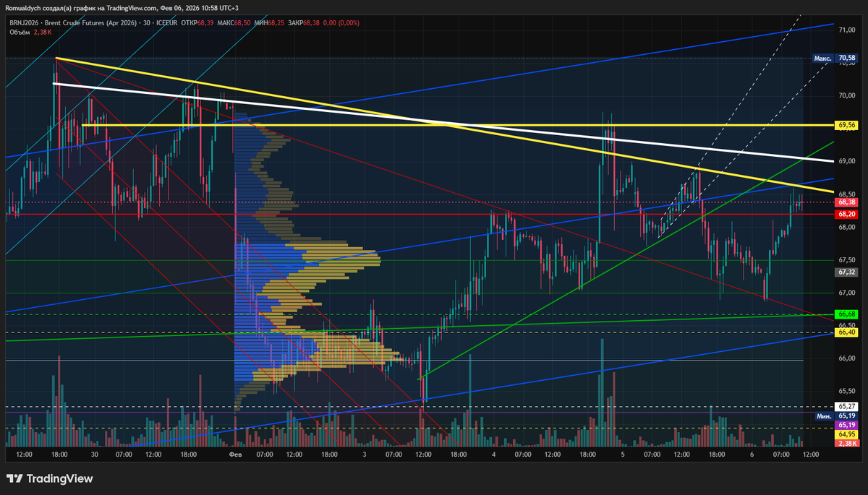Click the 68,38 current price label
Screen dimensions: 868x495
847,203
